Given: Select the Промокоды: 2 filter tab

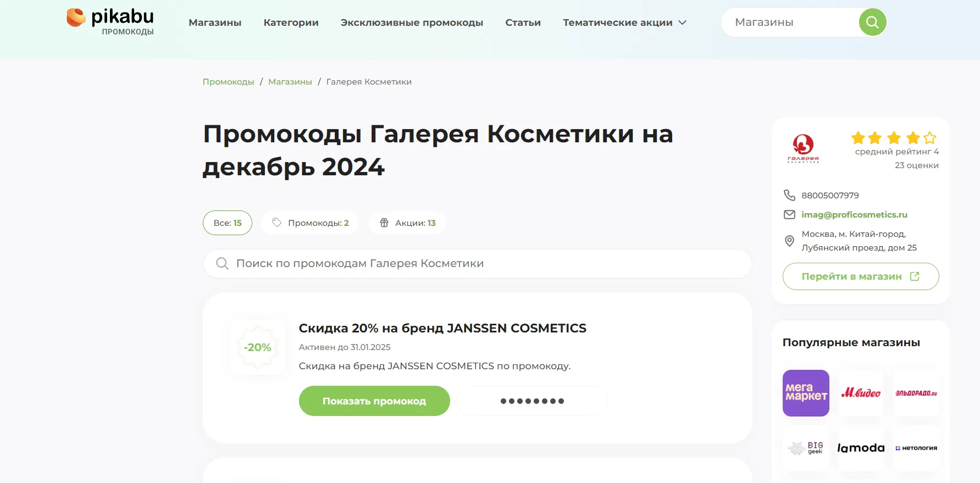Looking at the screenshot, I should coord(310,223).
